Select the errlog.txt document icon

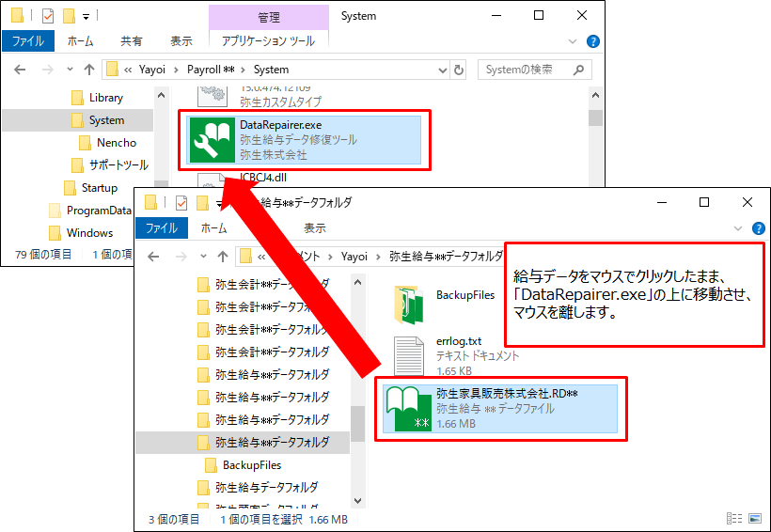click(409, 356)
